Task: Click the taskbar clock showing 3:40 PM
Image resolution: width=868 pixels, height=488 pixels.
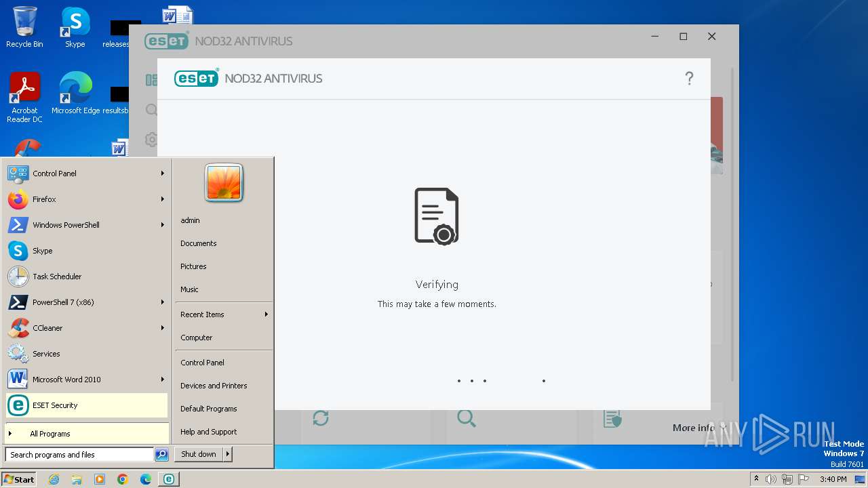Action: click(x=833, y=479)
